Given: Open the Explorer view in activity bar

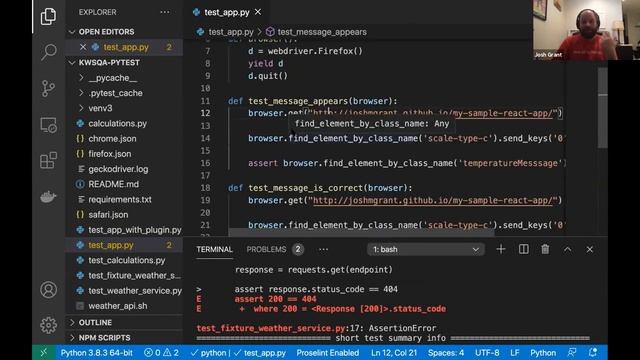Looking at the screenshot, I should click(x=48, y=16).
